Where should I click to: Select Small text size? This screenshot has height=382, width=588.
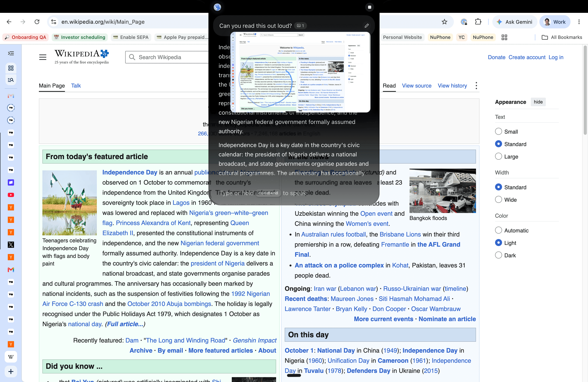[x=498, y=131]
